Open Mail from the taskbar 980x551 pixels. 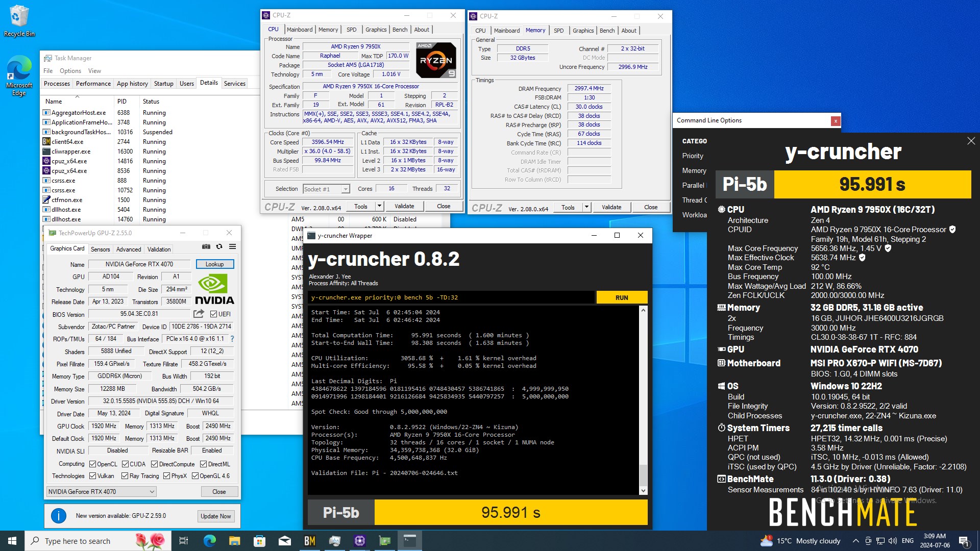coord(284,541)
